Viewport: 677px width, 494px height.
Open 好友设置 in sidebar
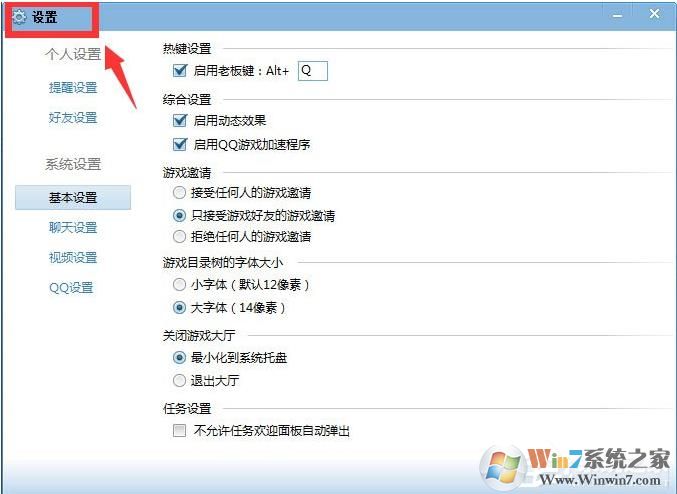tap(73, 117)
